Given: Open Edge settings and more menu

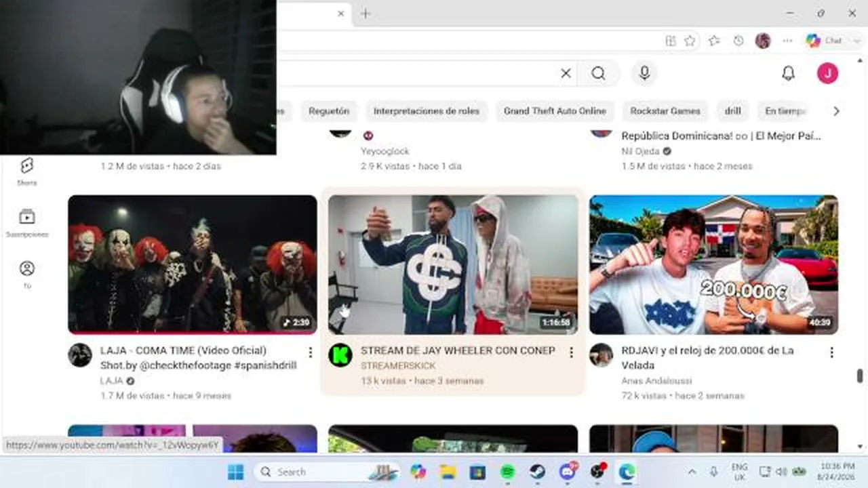Looking at the screenshot, I should coord(787,41).
